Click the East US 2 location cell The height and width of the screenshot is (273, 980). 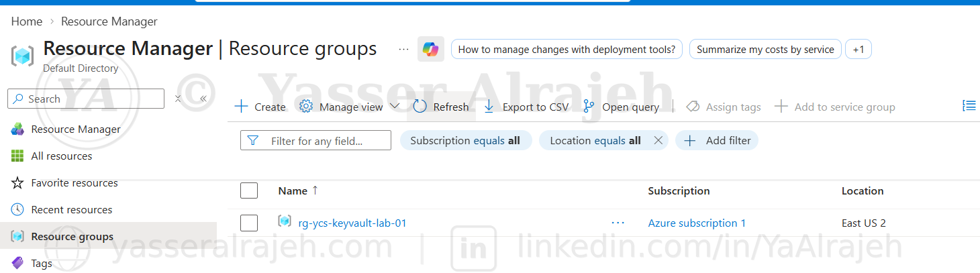864,223
